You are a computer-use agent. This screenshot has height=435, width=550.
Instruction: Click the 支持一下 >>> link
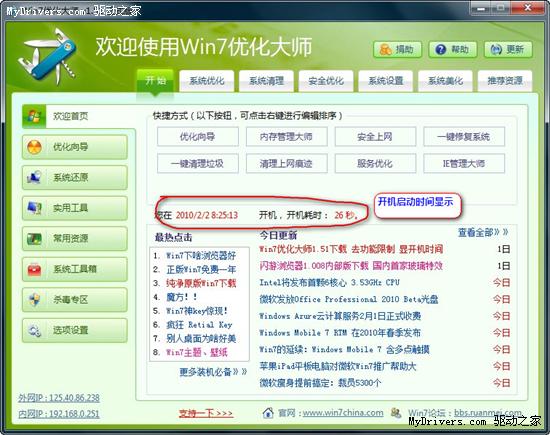[206, 413]
